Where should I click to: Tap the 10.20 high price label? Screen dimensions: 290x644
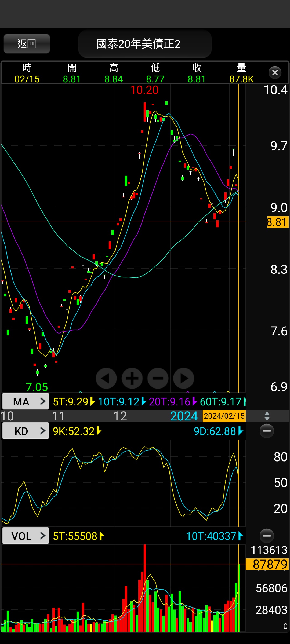(144, 90)
